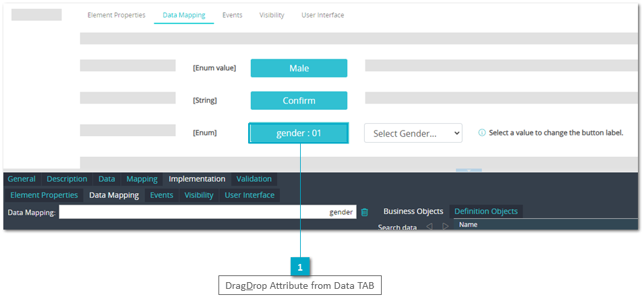The width and height of the screenshot is (644, 303).
Task: Select the Implementation tab
Action: click(197, 179)
